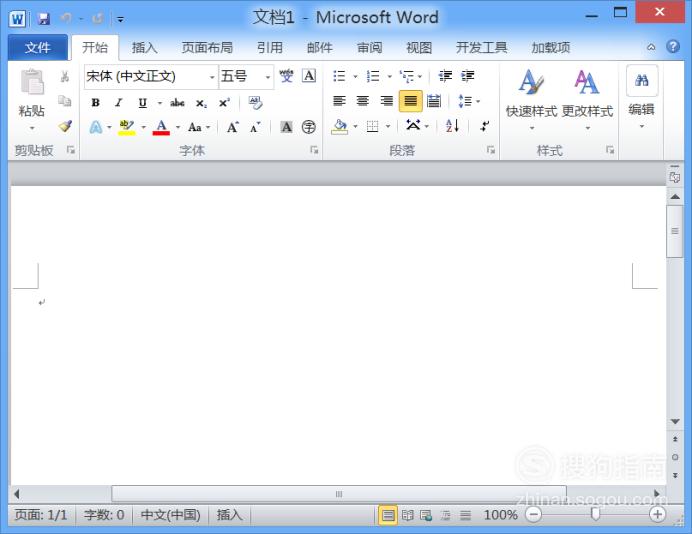Select the Format Painter brush

(65, 126)
